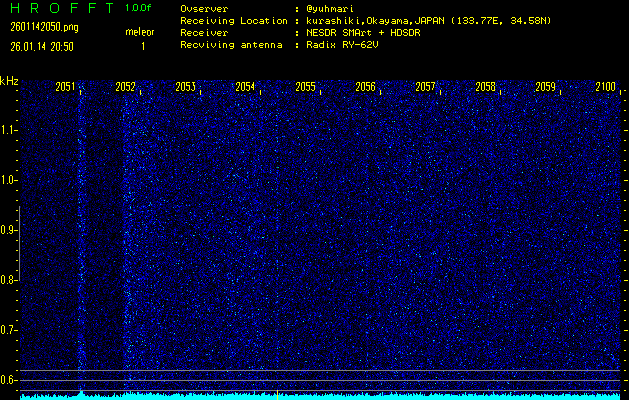This screenshot has height=400, width=629.
Task: Click the Receiving Location label
Action: (234, 21)
